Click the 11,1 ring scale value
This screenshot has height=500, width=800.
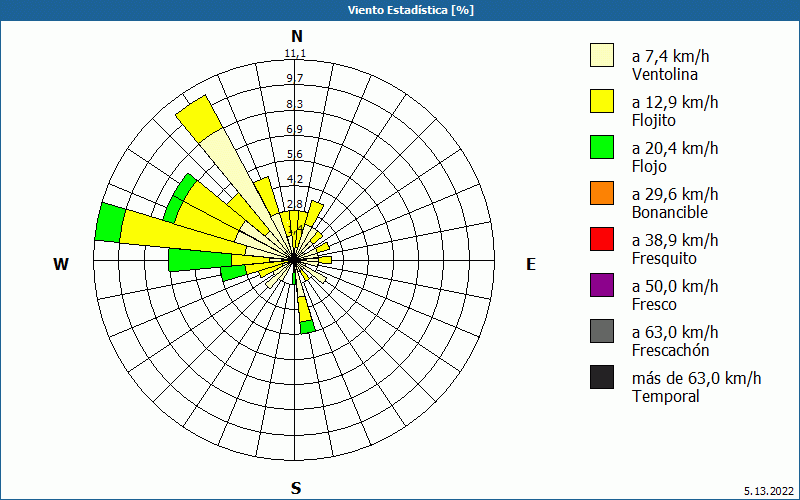[x=295, y=54]
